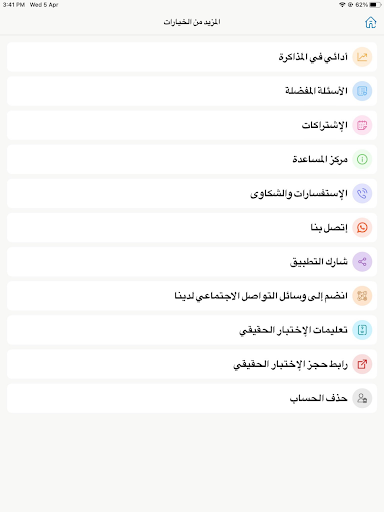Select الإشتراكات option

point(192,125)
